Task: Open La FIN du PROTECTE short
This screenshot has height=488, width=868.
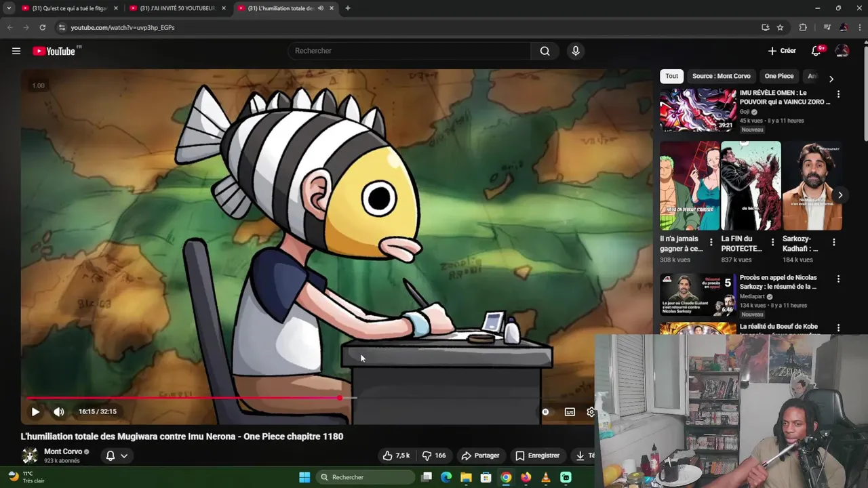Action: (751, 186)
